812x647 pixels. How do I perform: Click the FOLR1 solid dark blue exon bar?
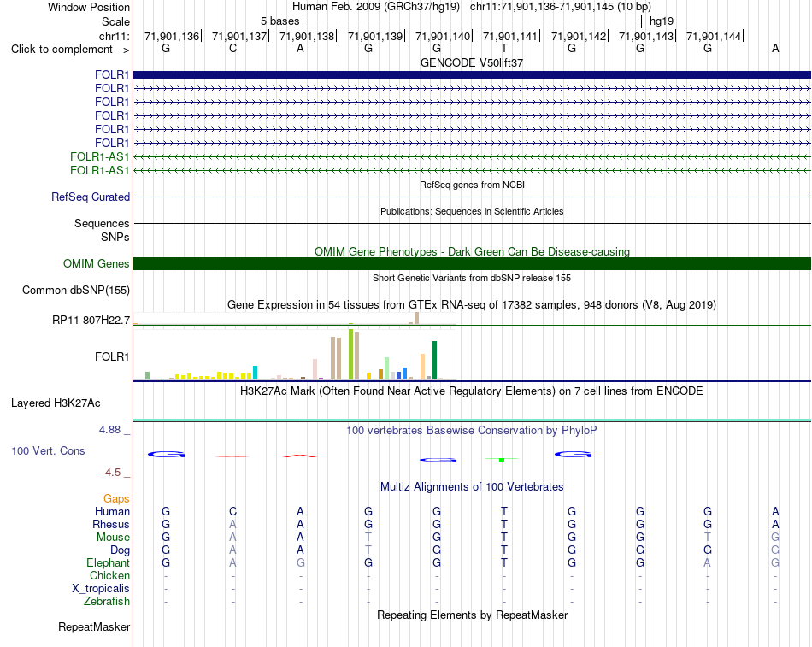pyautogui.click(x=472, y=74)
